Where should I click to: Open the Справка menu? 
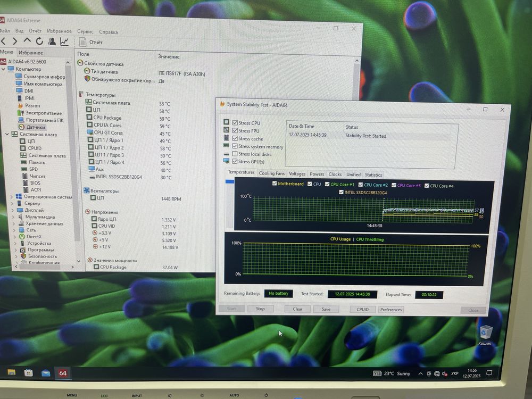click(109, 32)
